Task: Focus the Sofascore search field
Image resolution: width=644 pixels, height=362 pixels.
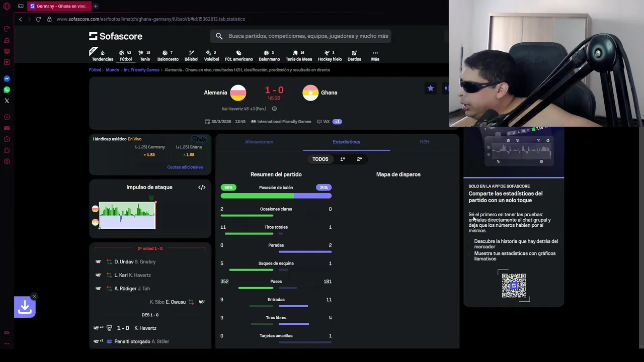Action: (x=301, y=36)
